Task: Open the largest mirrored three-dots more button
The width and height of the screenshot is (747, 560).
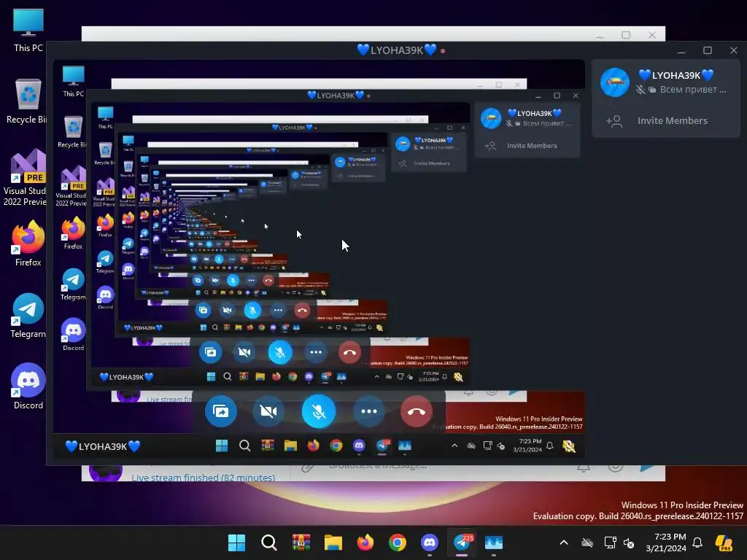Action: pos(368,411)
